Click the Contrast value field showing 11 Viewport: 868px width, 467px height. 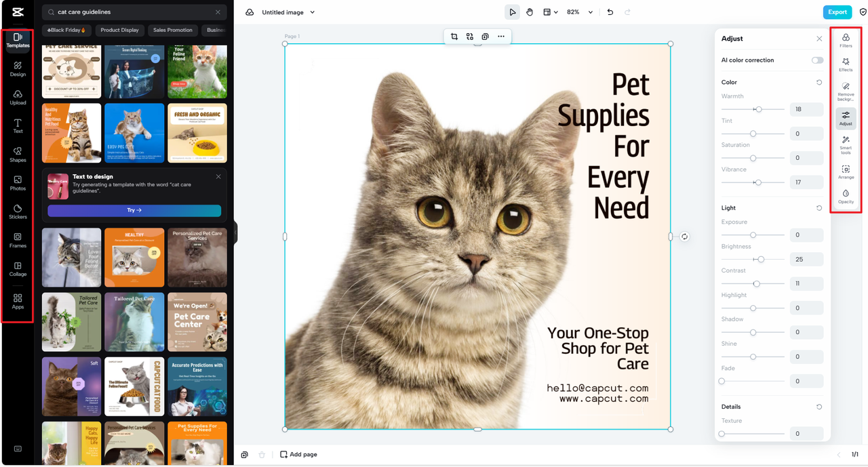point(806,283)
